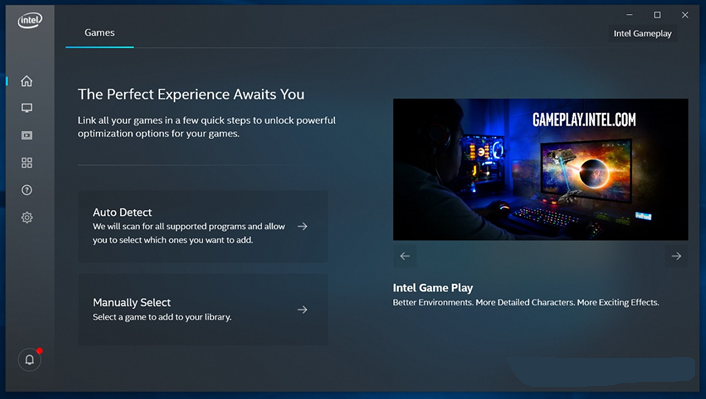The height and width of the screenshot is (399, 706).
Task: Minimize the application window
Action: click(x=629, y=15)
